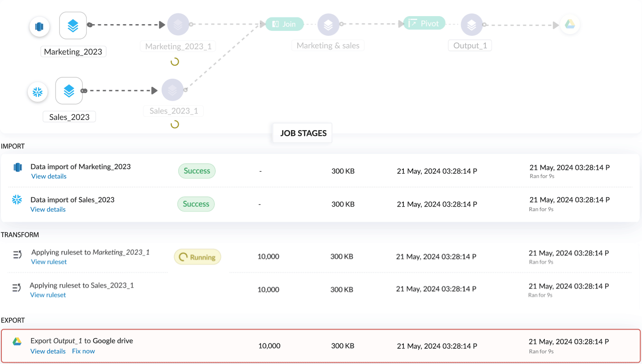The width and height of the screenshot is (642, 364).
Task: Open View details for Sales_2023 import
Action: tap(48, 209)
